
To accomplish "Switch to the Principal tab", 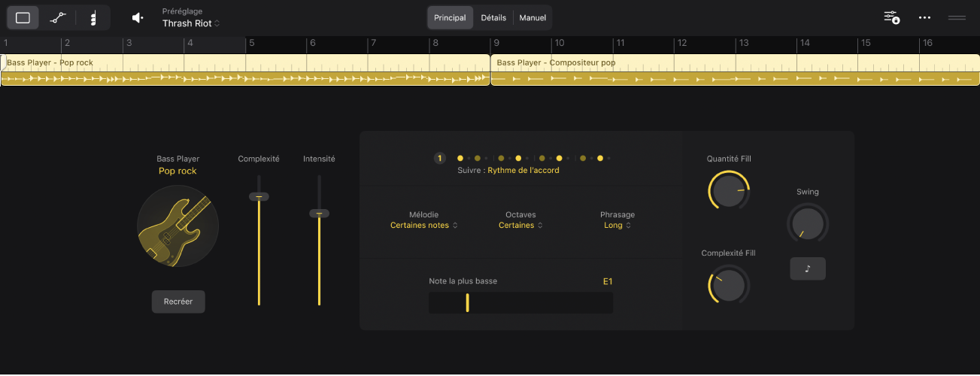I will 451,17.
